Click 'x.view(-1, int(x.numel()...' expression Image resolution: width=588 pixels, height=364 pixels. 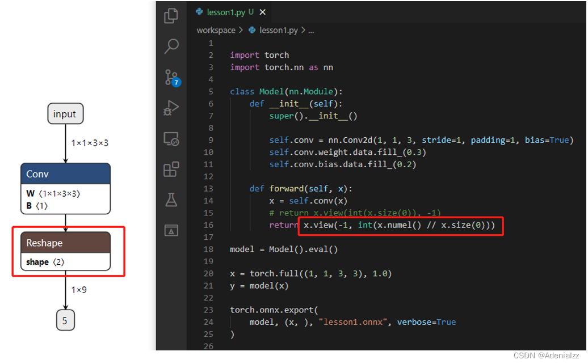coord(400,225)
